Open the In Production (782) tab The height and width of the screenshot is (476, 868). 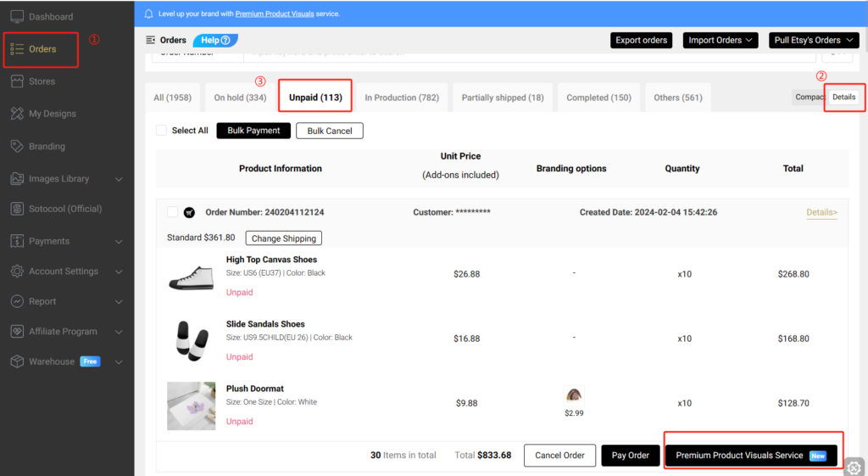tap(402, 98)
